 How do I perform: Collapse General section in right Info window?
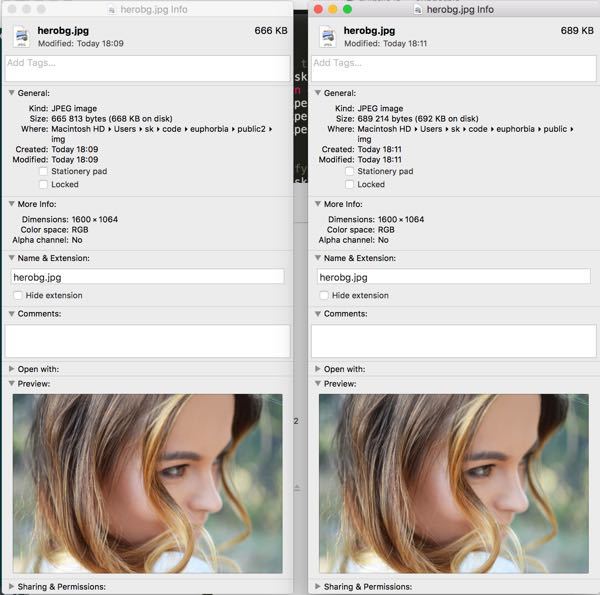pos(318,93)
